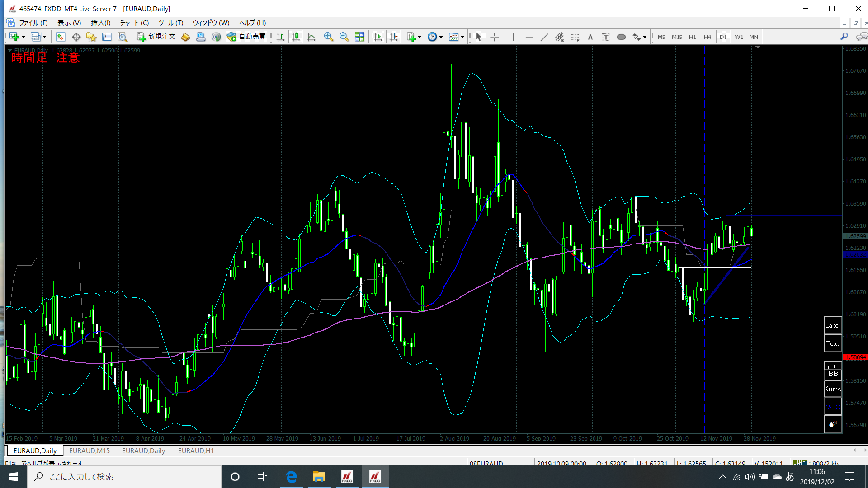The height and width of the screenshot is (488, 868).
Task: Select the Fibonacci retracement tool
Action: coord(575,37)
